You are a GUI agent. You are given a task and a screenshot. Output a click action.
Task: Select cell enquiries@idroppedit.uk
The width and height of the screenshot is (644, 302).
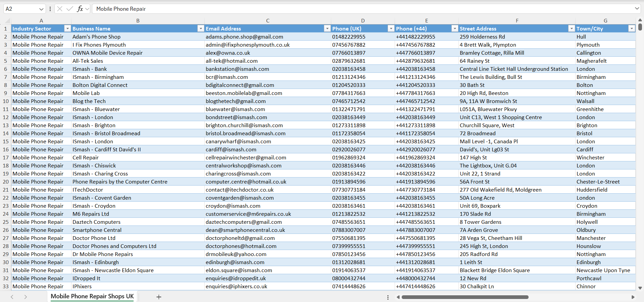click(x=268, y=278)
